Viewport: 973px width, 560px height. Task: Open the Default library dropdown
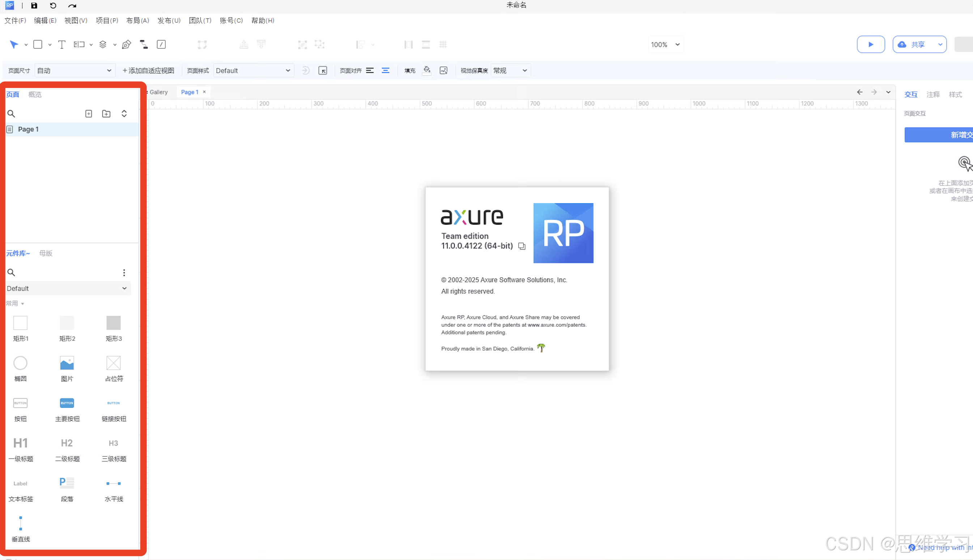coord(67,288)
